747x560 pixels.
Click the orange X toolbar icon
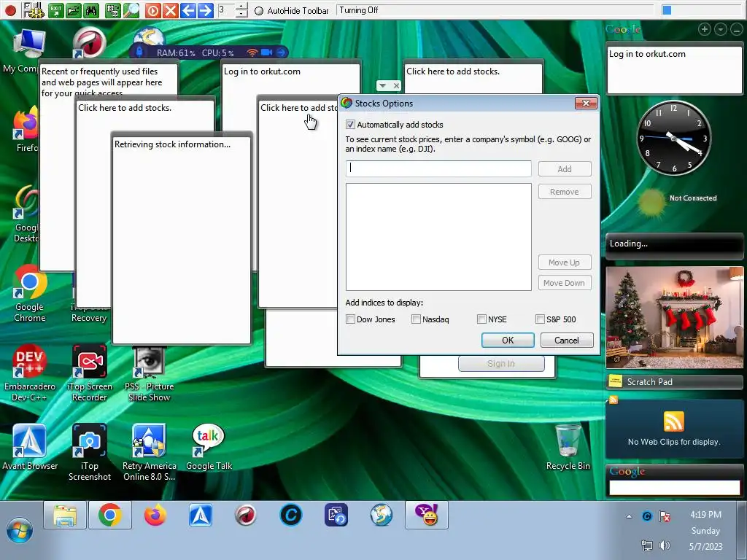(x=170, y=10)
